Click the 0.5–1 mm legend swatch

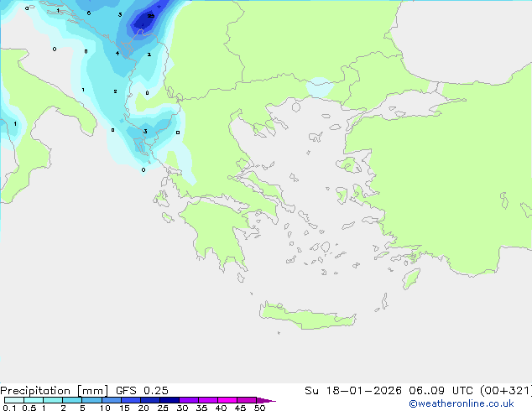(x=34, y=400)
